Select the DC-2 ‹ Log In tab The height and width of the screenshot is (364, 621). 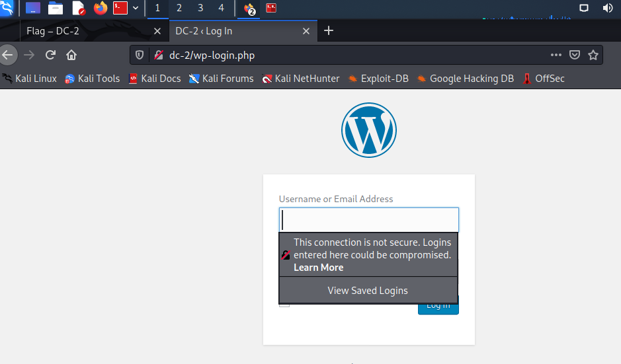coord(243,31)
